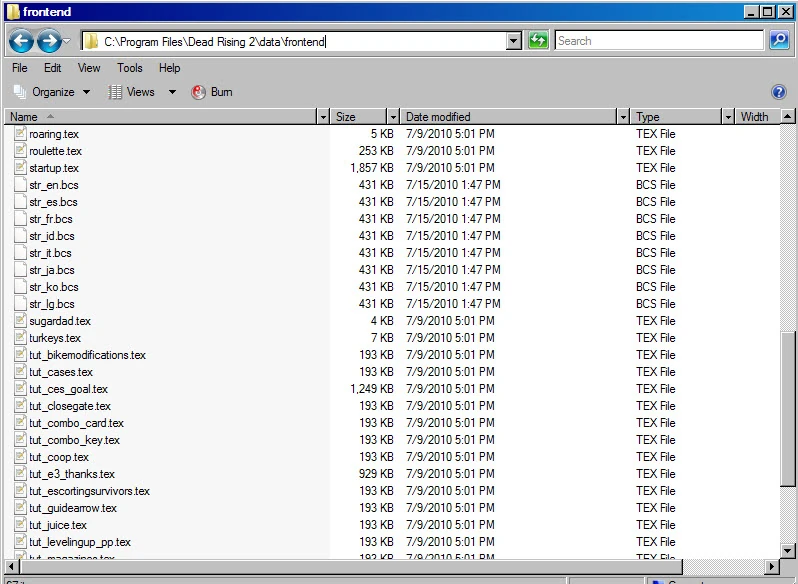Open the Date modified filter dropdown
Screen dimensions: 798x584
623,118
